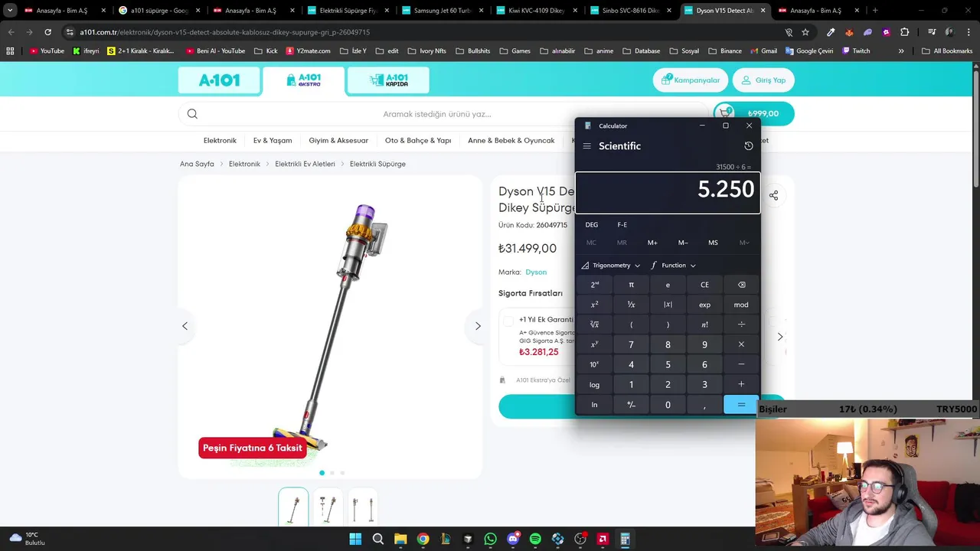This screenshot has width=980, height=551.
Task: Click the M+ memory add button
Action: [x=652, y=243]
